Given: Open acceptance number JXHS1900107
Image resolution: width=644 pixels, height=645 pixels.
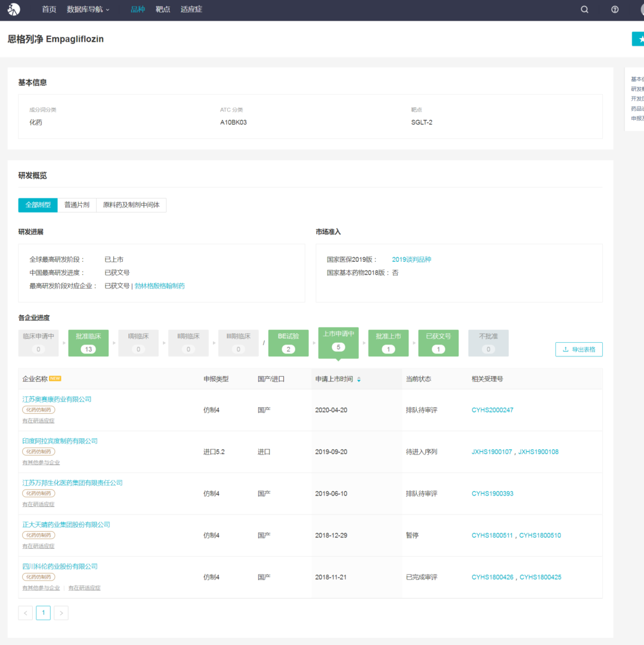Looking at the screenshot, I should 492,452.
